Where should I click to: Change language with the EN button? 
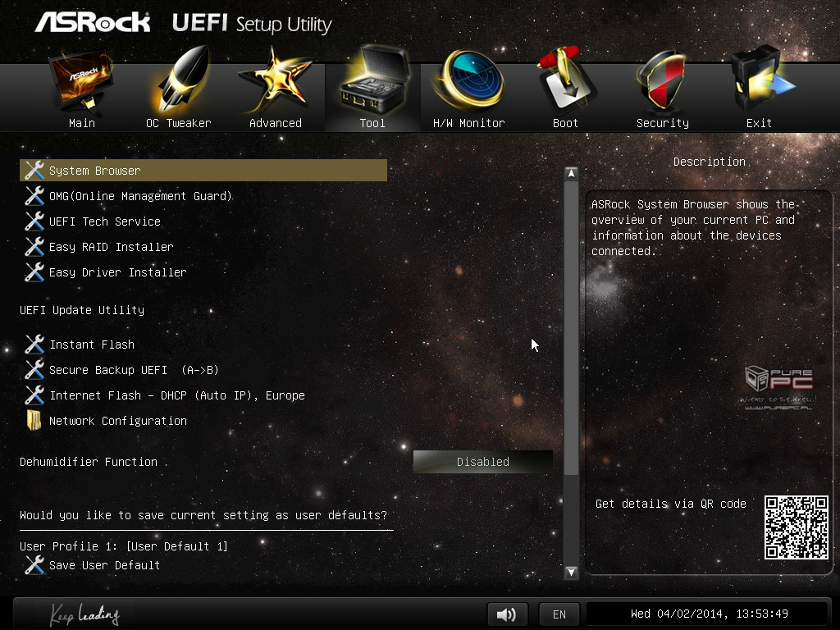pos(559,614)
